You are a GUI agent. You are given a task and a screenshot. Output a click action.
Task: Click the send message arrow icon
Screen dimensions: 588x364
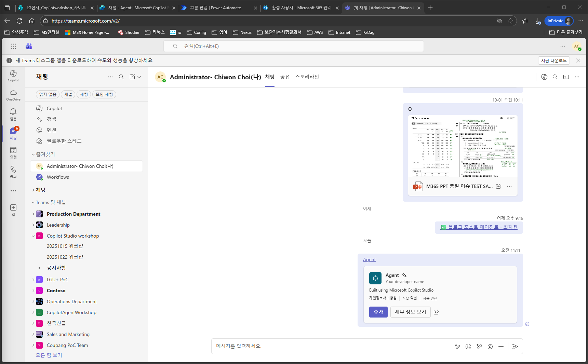click(515, 347)
